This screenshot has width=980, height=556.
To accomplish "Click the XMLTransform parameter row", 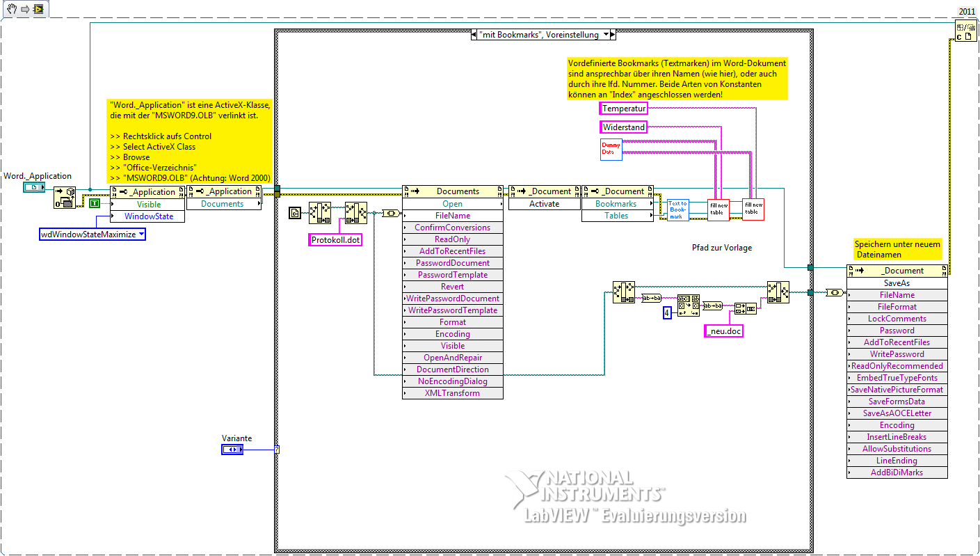I will pyautogui.click(x=453, y=393).
